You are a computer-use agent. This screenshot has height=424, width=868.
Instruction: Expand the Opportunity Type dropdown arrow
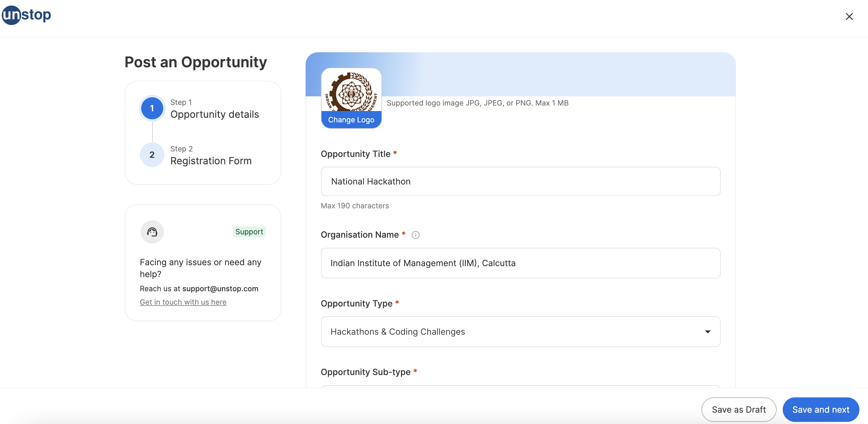[708, 332]
